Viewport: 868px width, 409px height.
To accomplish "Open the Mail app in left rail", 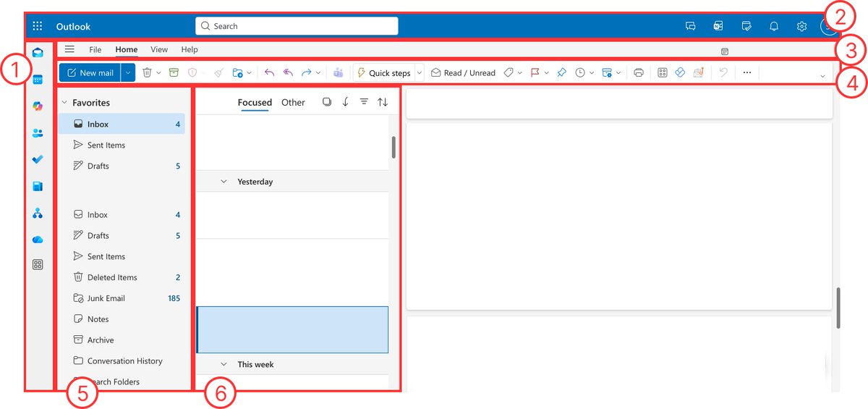I will (38, 52).
